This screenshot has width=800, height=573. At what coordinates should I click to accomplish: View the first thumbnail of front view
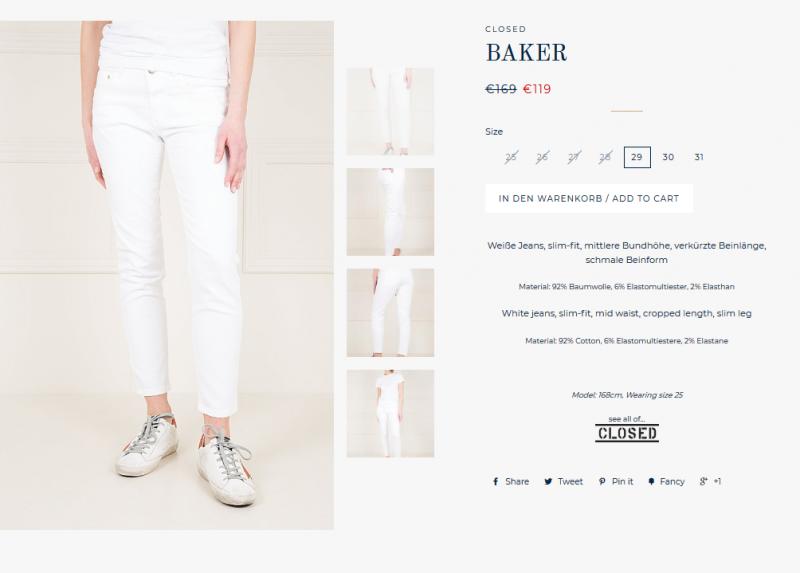390,111
